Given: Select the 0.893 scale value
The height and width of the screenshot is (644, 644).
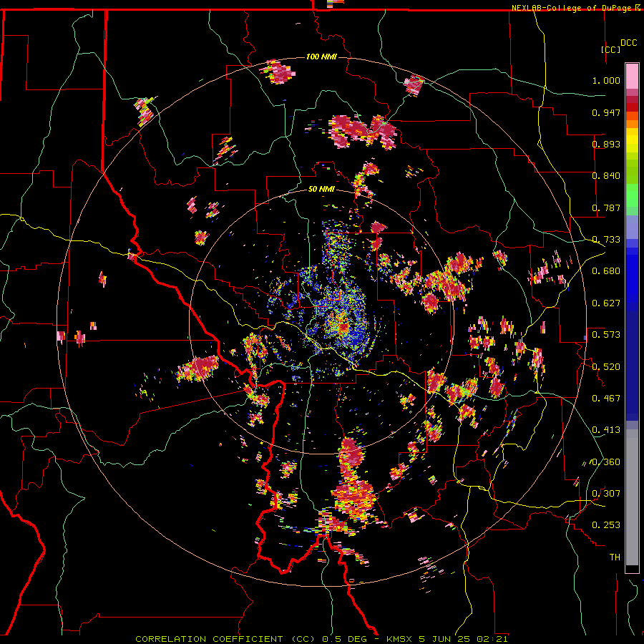Looking at the screenshot, I should 606,144.
